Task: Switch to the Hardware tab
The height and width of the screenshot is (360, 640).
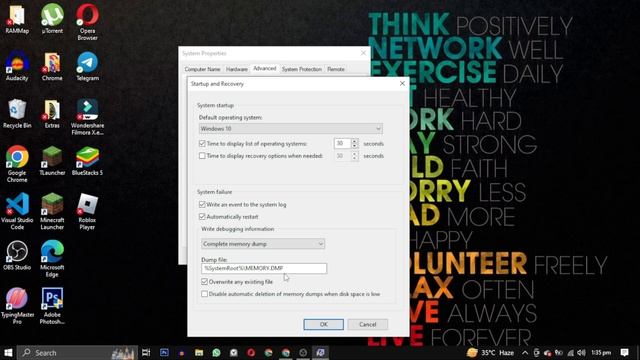Action: coord(237,69)
